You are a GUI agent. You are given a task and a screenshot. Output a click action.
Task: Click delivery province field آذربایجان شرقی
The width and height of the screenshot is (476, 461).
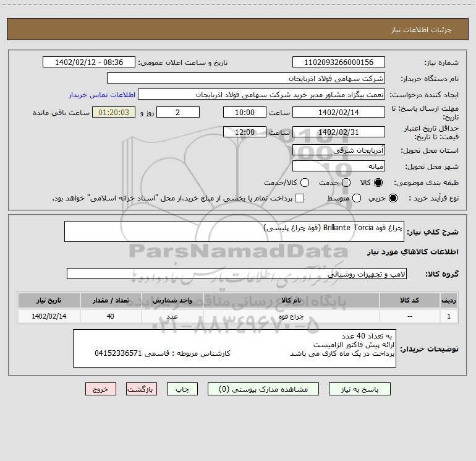[x=339, y=150]
